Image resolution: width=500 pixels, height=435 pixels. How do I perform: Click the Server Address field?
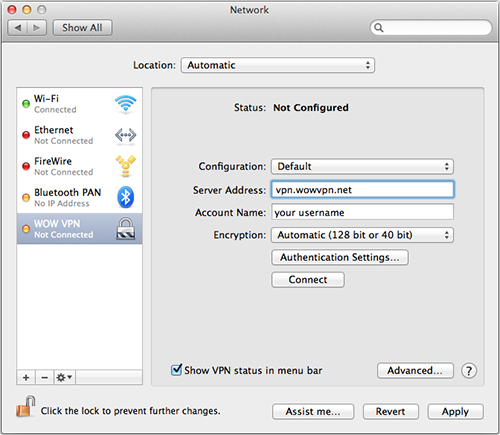click(x=362, y=190)
